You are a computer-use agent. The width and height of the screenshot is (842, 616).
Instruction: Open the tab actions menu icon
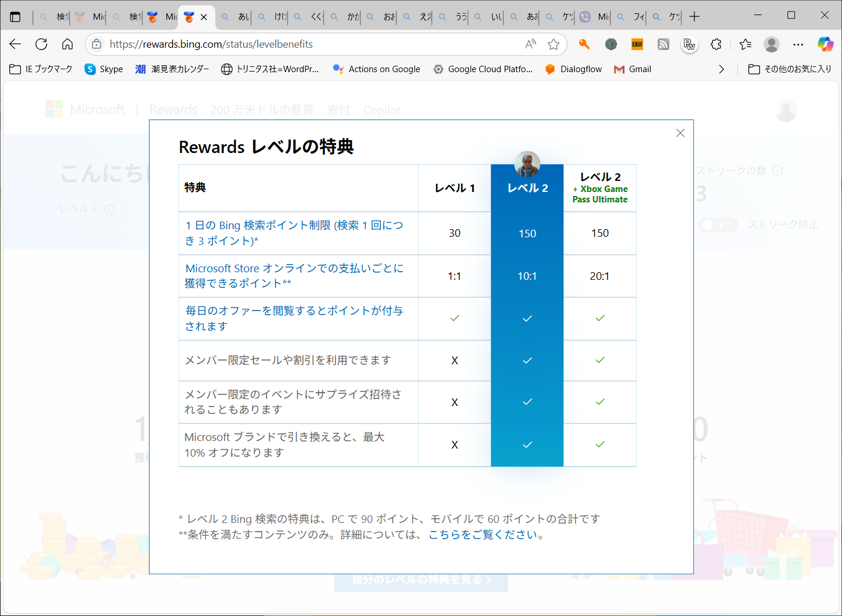coord(16,17)
